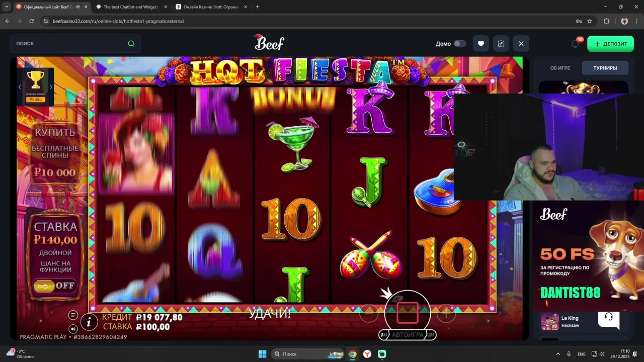
Task: Close the ChatBot and Widgets tab
Action: (166, 7)
